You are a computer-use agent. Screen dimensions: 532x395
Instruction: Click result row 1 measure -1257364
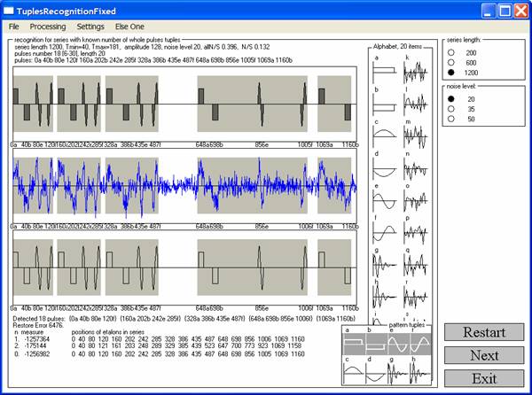(36, 339)
